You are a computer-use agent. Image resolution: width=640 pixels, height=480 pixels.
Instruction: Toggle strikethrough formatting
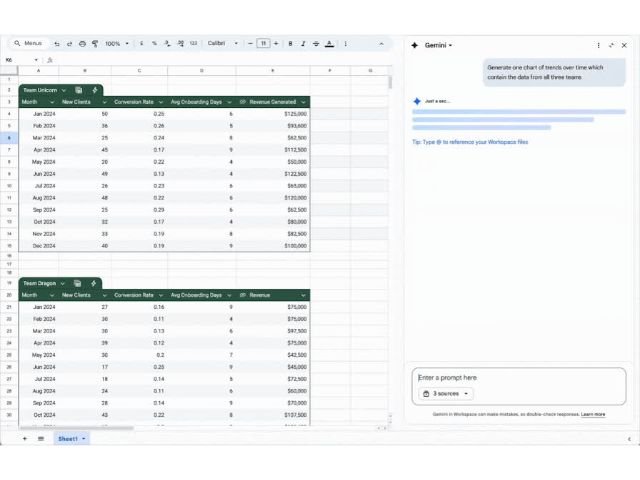tap(316, 43)
